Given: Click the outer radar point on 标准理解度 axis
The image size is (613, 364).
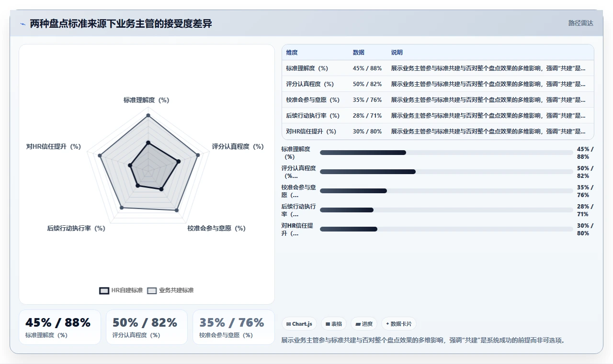Looking at the screenshot, I should [148, 115].
